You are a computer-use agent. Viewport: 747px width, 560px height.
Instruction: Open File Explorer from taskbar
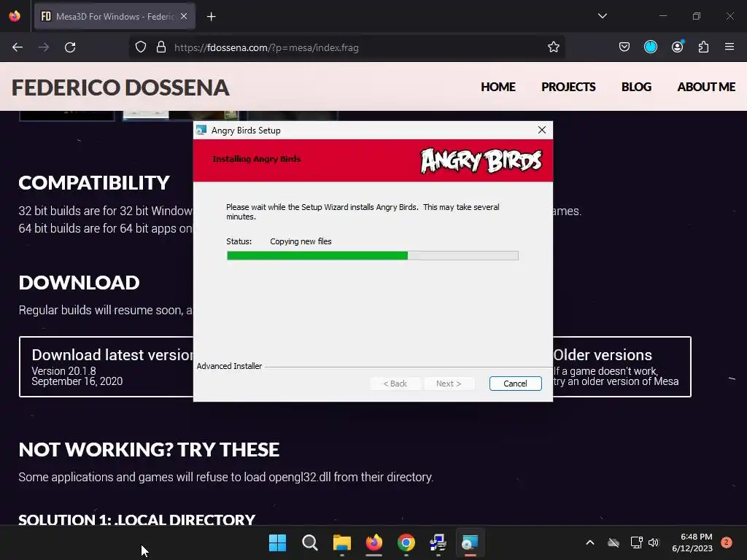tap(341, 542)
